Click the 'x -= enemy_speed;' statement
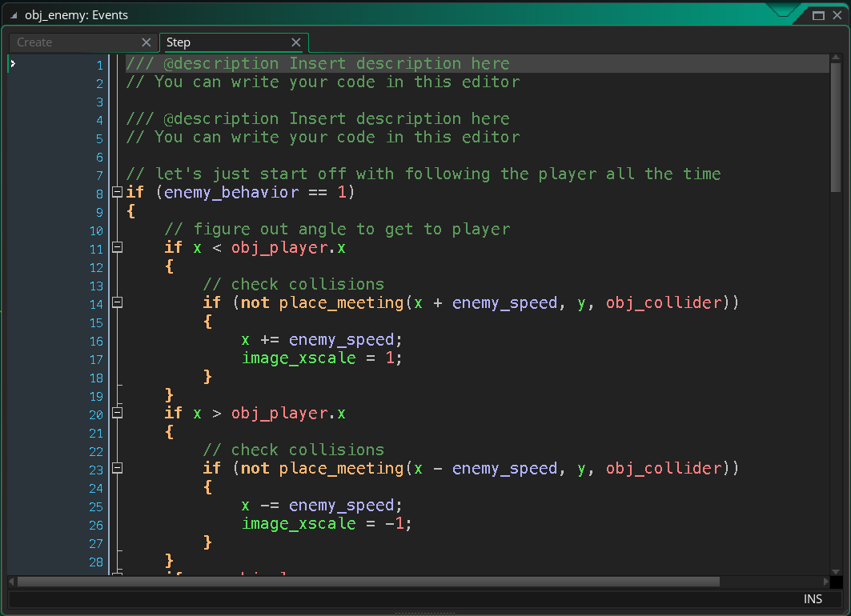Viewport: 851px width, 616px height. (x=322, y=506)
